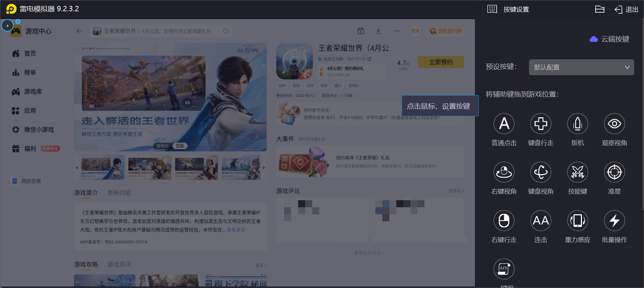Viewport: 644px width, 288px height.
Task: Click the 游戏IP tag
Action: (x=354, y=86)
